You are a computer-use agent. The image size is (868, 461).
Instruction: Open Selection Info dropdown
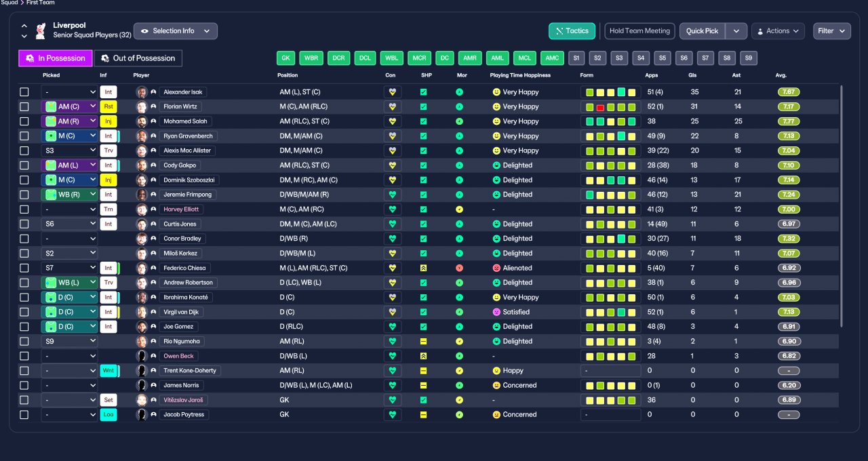(x=176, y=31)
